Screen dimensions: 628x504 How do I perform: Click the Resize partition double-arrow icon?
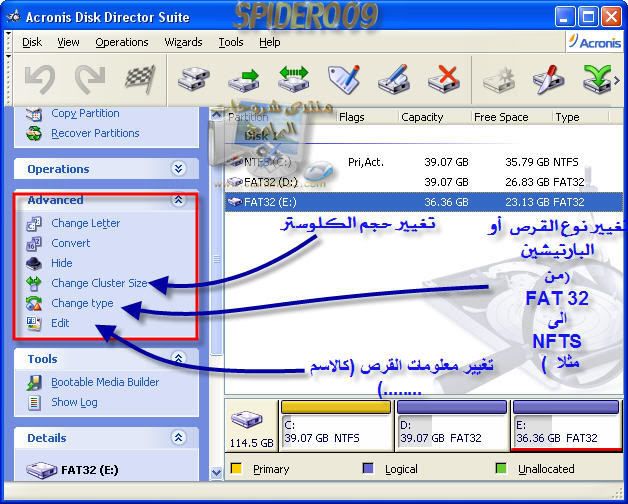point(294,79)
